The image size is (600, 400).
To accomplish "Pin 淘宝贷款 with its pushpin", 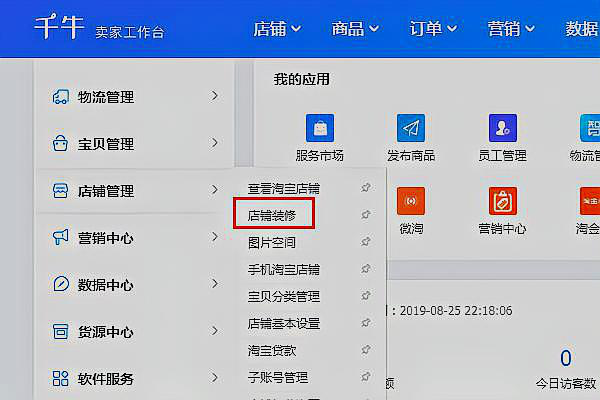I will click(366, 349).
